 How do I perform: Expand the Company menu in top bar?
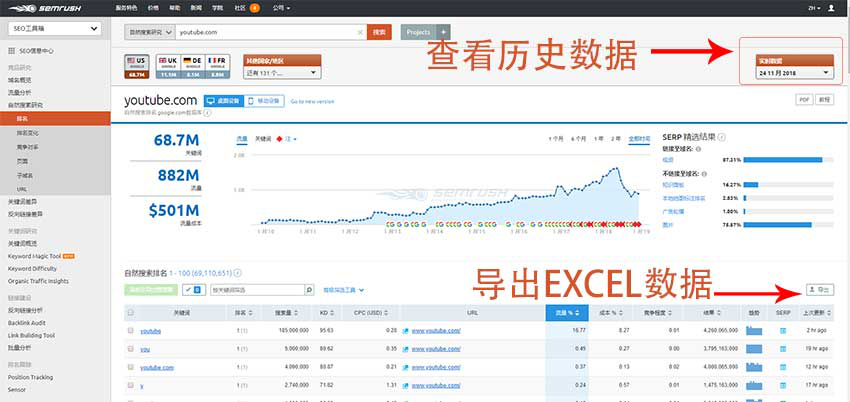[281, 8]
